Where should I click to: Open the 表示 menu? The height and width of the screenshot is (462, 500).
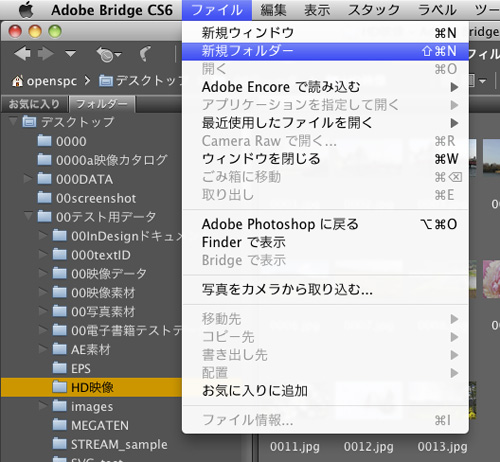point(317,10)
